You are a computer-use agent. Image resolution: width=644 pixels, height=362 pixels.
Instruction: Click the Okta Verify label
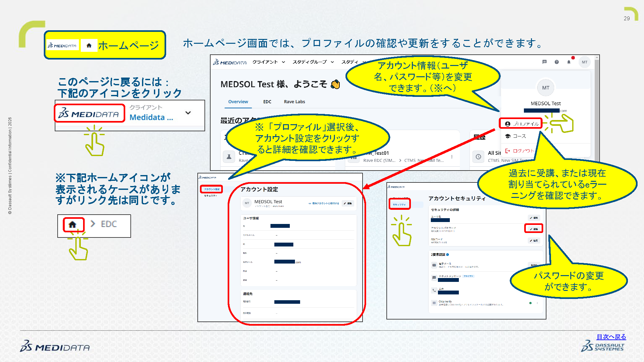coord(445,302)
